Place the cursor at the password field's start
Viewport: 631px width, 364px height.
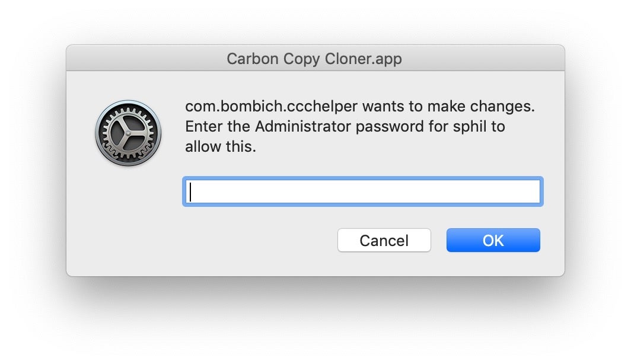[x=190, y=191]
